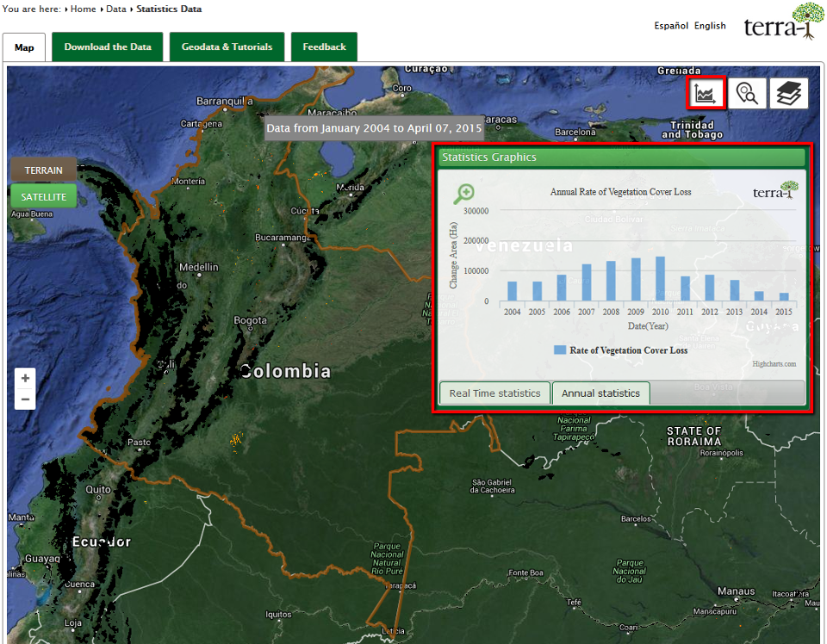Open the Geodata & Tutorials tab
The width and height of the screenshot is (827, 644).
pyautogui.click(x=227, y=46)
